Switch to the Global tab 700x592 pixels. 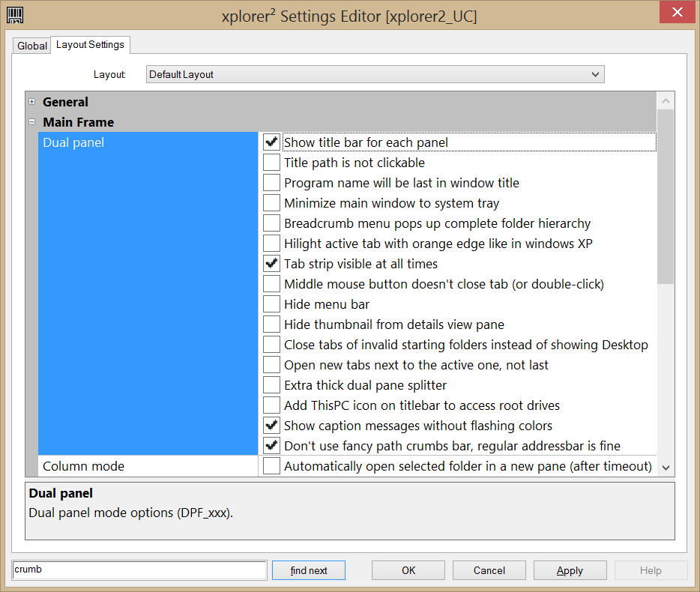(x=31, y=46)
